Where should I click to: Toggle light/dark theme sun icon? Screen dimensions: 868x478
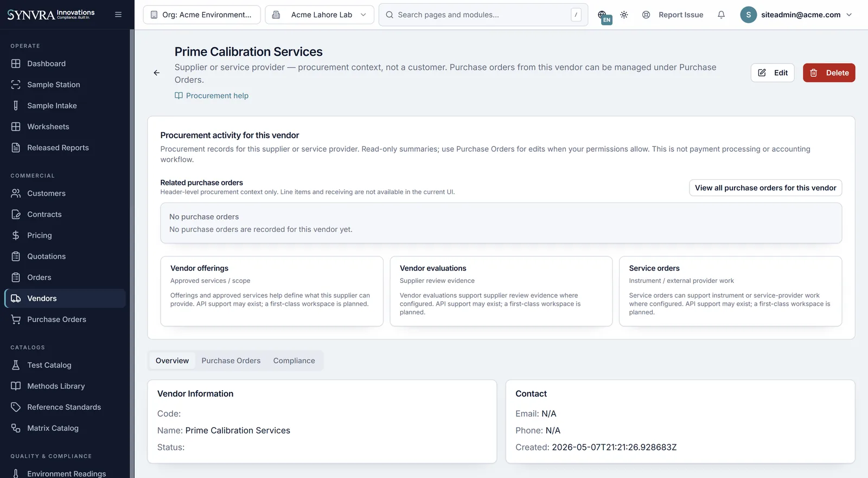click(x=624, y=15)
